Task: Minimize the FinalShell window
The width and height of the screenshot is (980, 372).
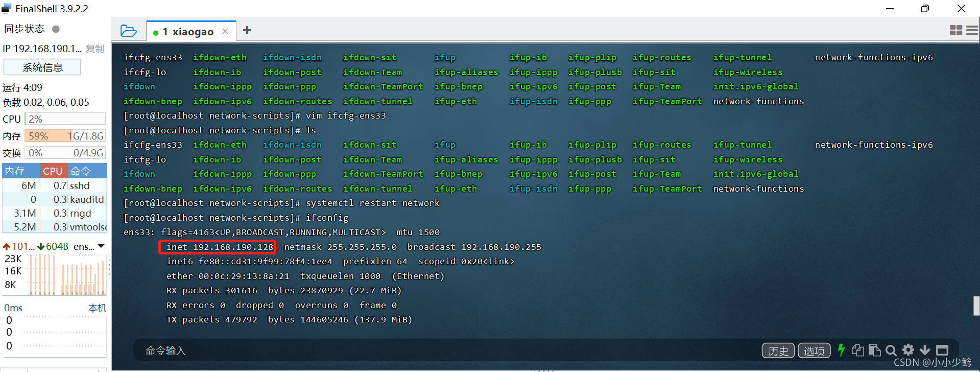Action: (890, 8)
